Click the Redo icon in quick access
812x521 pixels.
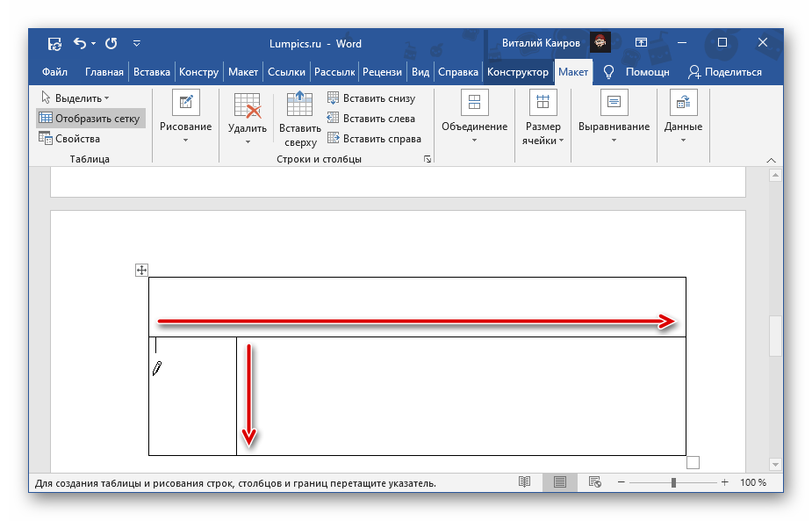tap(111, 43)
